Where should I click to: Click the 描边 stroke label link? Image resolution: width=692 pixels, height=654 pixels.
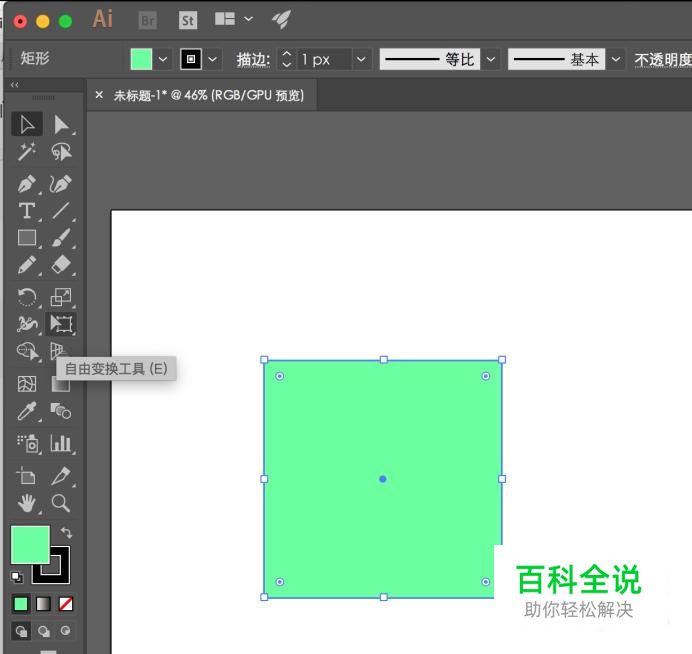pyautogui.click(x=253, y=60)
